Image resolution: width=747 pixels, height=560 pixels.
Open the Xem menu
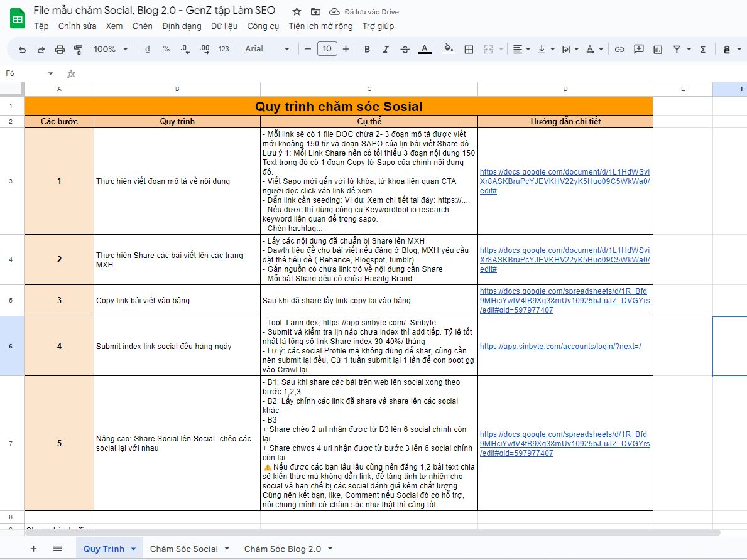114,26
